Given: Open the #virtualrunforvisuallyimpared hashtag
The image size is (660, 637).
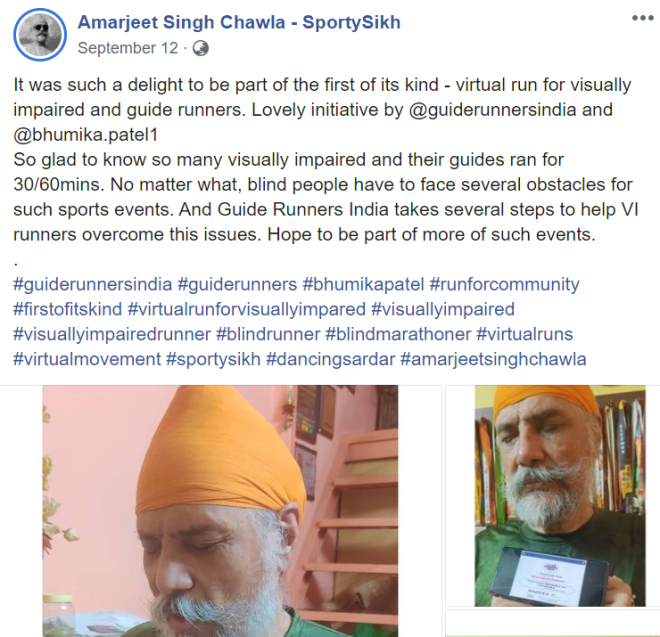Looking at the screenshot, I should click(246, 309).
